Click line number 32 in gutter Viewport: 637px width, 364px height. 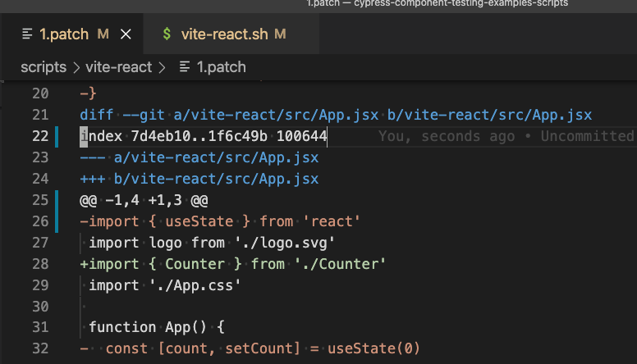[x=40, y=348]
